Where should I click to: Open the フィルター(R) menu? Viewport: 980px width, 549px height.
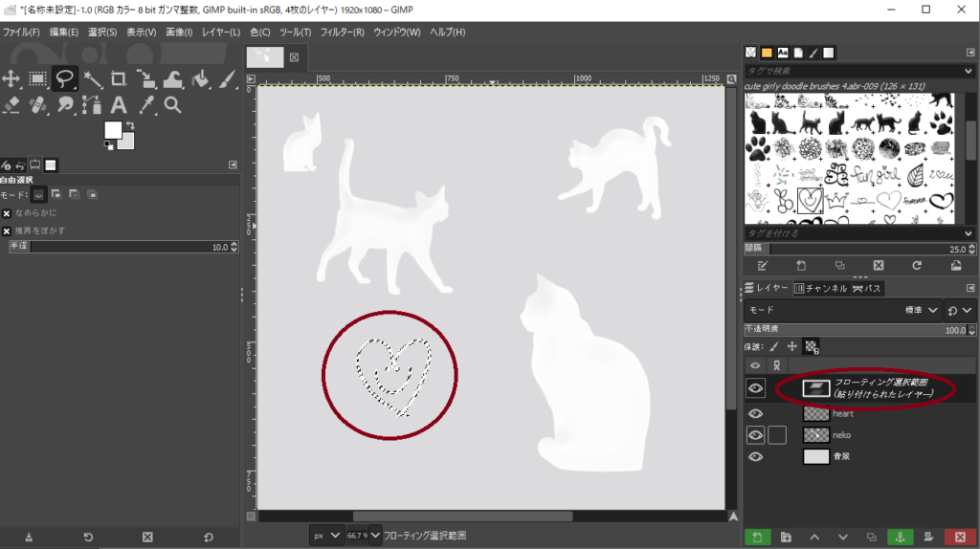(343, 32)
